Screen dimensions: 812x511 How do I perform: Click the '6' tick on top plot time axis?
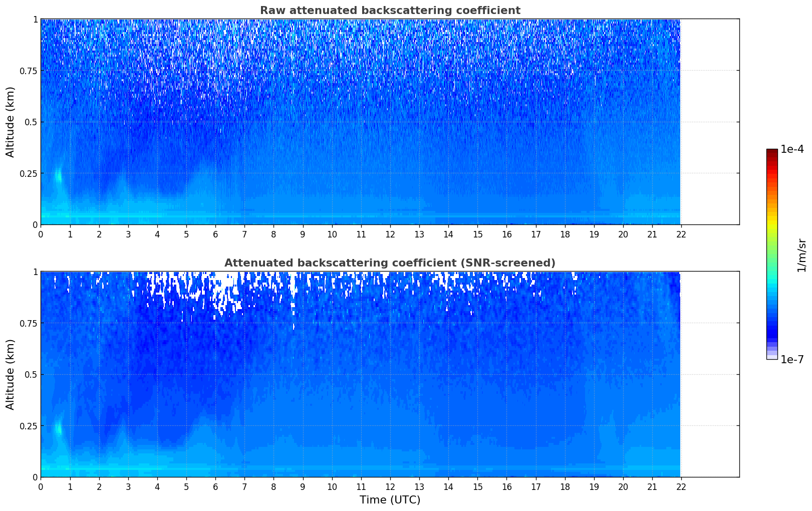point(215,234)
